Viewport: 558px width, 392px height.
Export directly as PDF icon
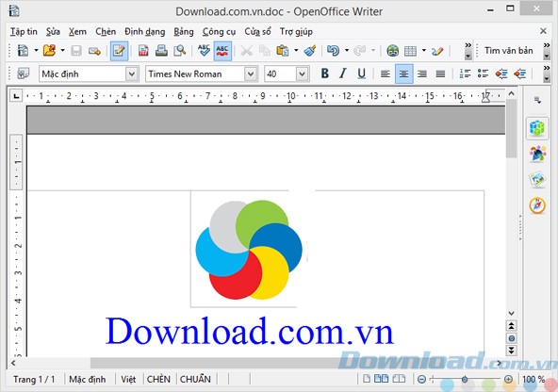tap(143, 51)
